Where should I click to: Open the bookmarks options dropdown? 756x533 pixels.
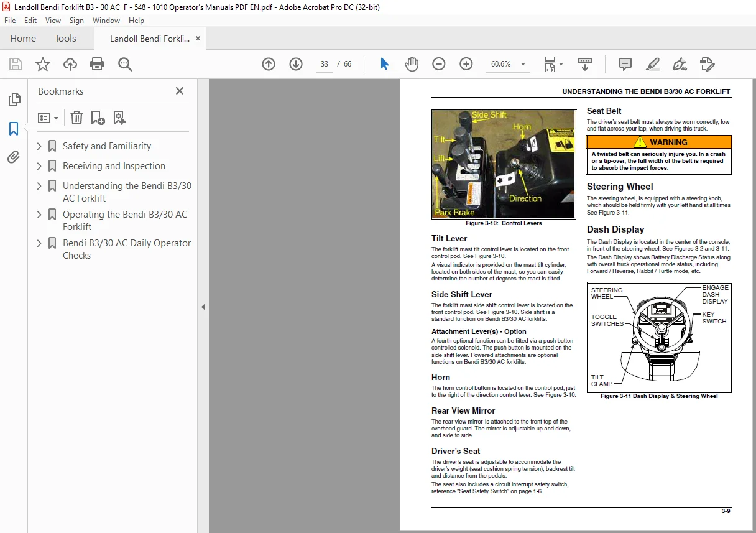[48, 118]
